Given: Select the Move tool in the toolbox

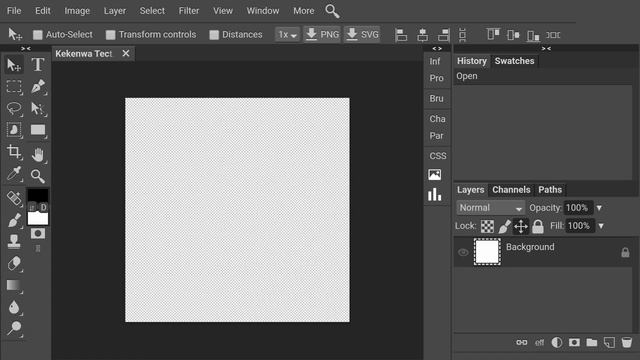Looking at the screenshot, I should [14, 65].
